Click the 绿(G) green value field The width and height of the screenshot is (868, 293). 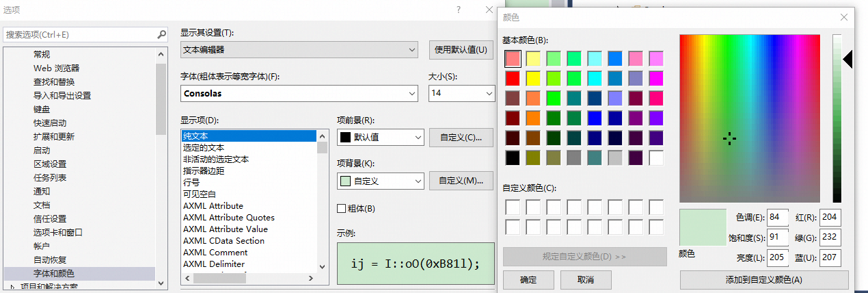830,238
